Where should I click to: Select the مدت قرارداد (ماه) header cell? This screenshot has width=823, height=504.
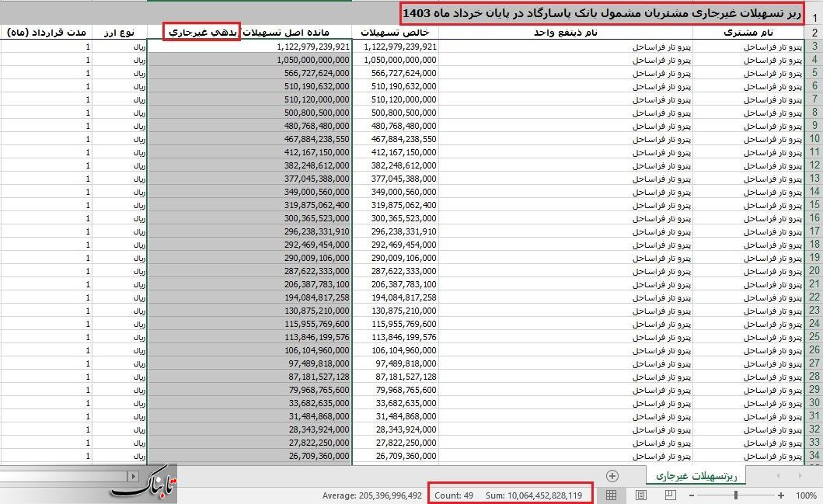[46, 32]
